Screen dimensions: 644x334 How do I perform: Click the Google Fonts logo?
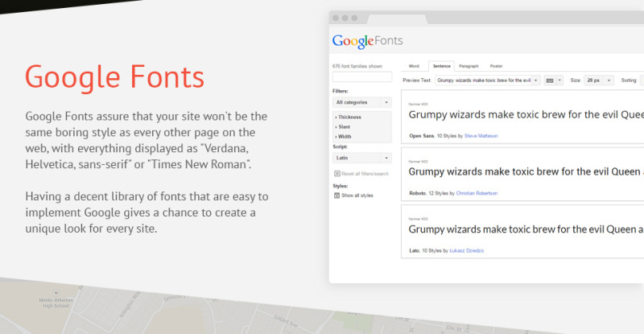[368, 41]
